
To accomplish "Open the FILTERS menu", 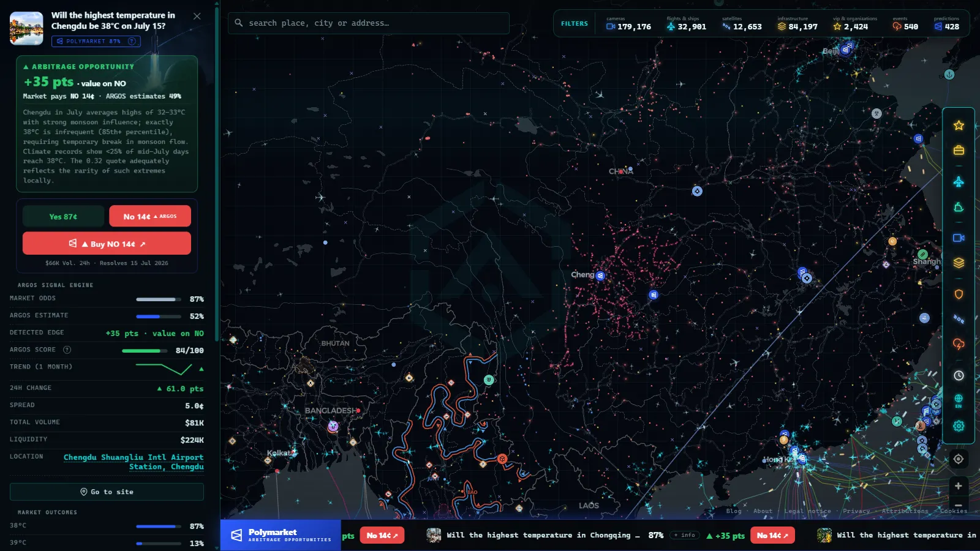I will pyautogui.click(x=575, y=24).
